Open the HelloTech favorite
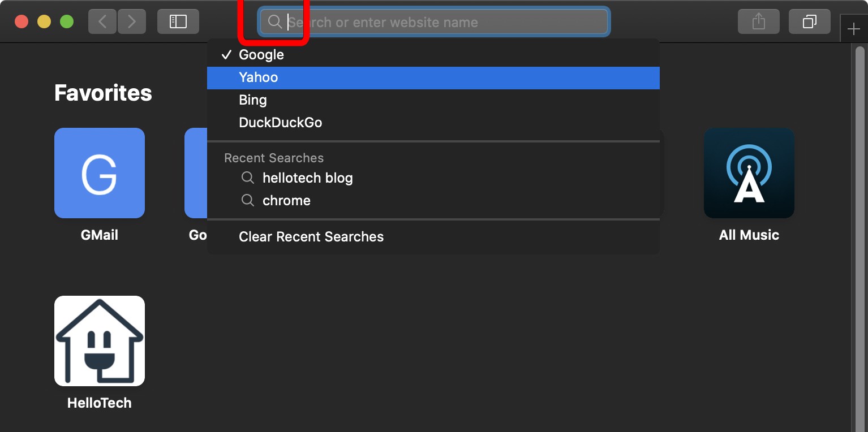The height and width of the screenshot is (432, 868). click(100, 341)
